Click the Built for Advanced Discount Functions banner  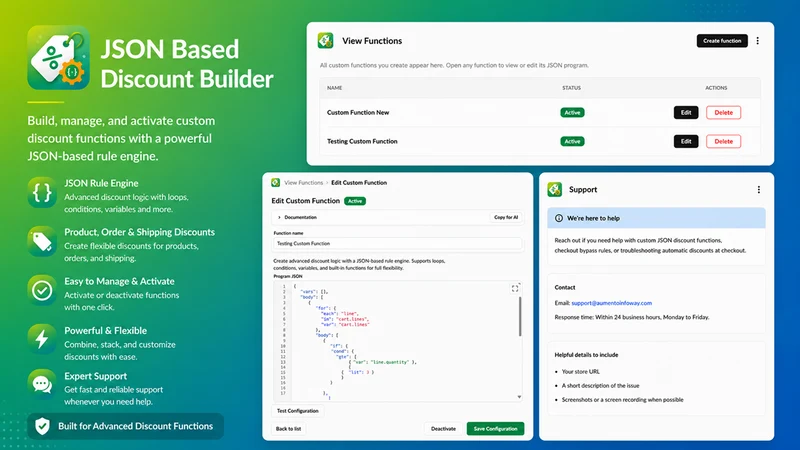tap(126, 426)
